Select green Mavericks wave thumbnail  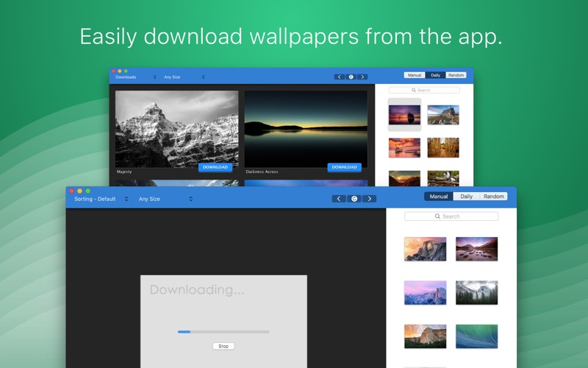click(x=476, y=336)
